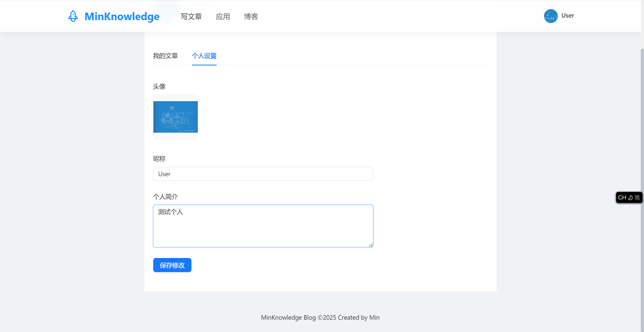Open the 写文章 navigation item
Viewport: 644px width, 332px height.
coord(191,16)
